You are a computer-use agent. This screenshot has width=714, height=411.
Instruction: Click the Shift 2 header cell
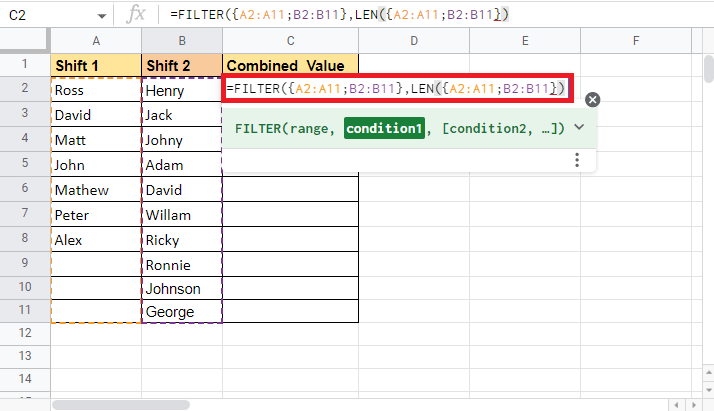[181, 64]
